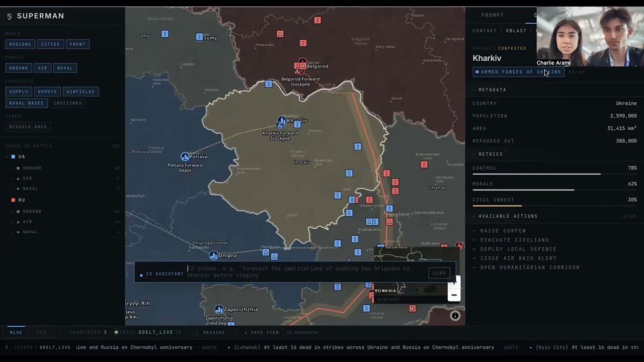
Task: Select the blue unit marker near Sumy city
Action: (x=199, y=37)
